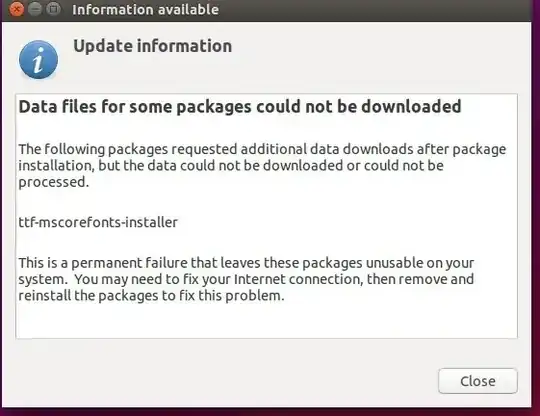Click empty space below the final paragraph
This screenshot has width=540, height=416.
tap(266, 321)
